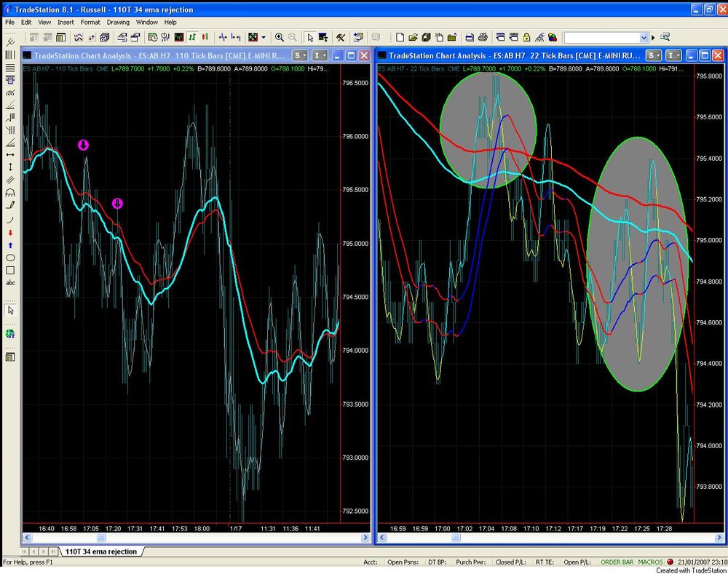Click the globe icon in left sidebar
Image resolution: width=728 pixels, height=574 pixels.
click(10, 334)
